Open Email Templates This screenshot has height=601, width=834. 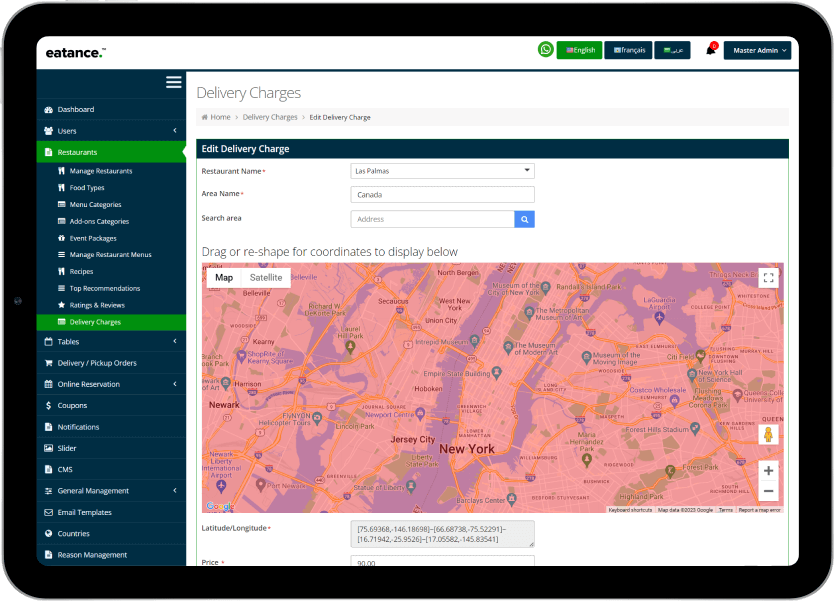(111, 512)
